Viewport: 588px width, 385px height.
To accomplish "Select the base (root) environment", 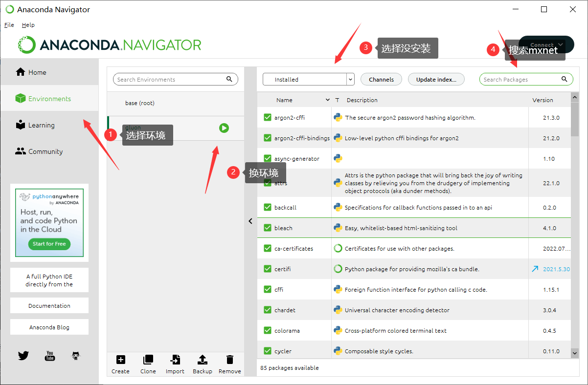I will click(176, 103).
